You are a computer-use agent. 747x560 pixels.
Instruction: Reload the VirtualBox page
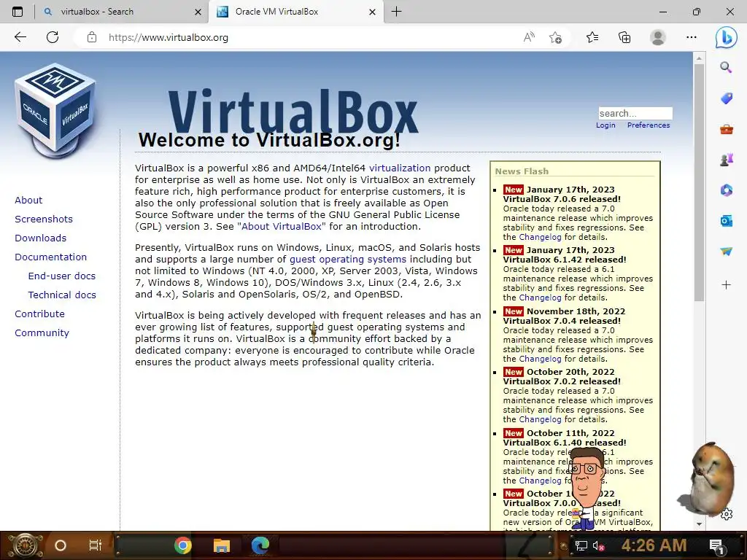click(53, 37)
